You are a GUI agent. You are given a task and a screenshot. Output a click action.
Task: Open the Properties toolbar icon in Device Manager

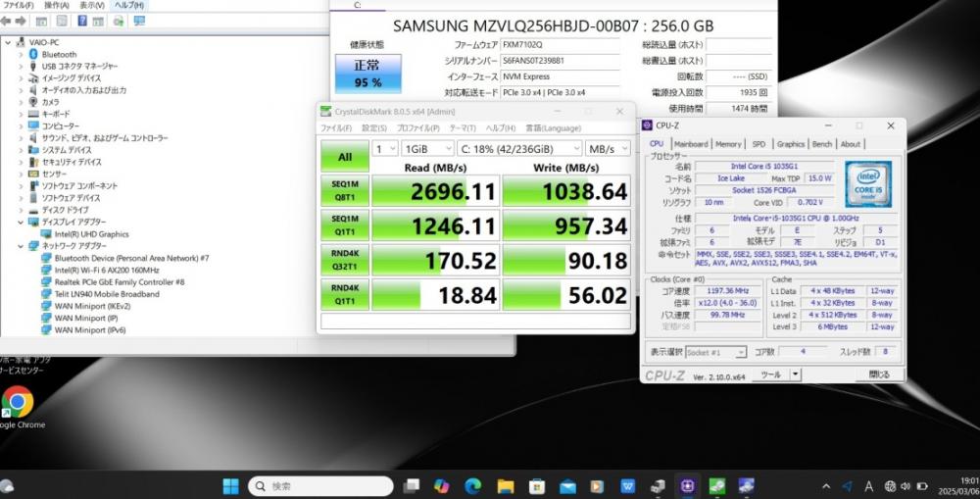62,22
